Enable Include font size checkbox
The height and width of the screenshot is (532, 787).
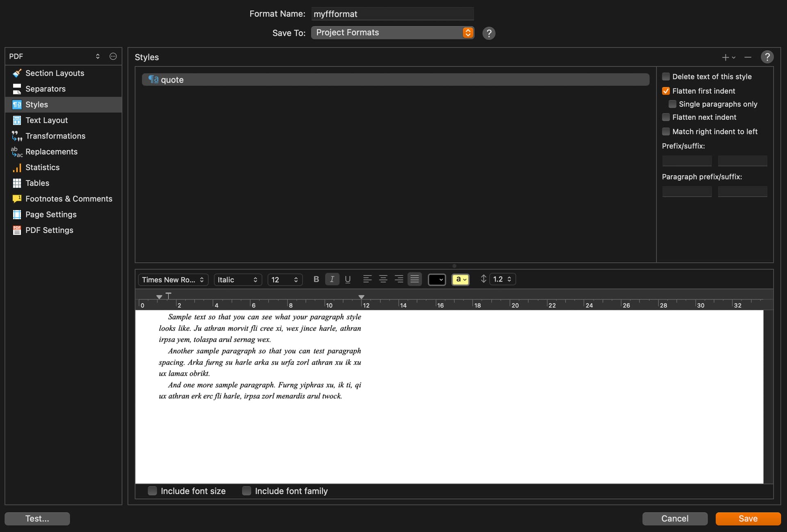152,491
